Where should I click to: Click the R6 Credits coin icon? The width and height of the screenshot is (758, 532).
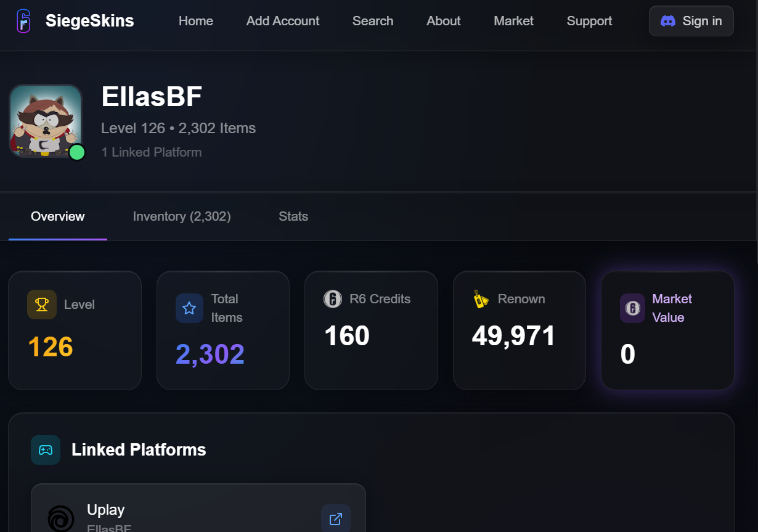[x=333, y=299]
